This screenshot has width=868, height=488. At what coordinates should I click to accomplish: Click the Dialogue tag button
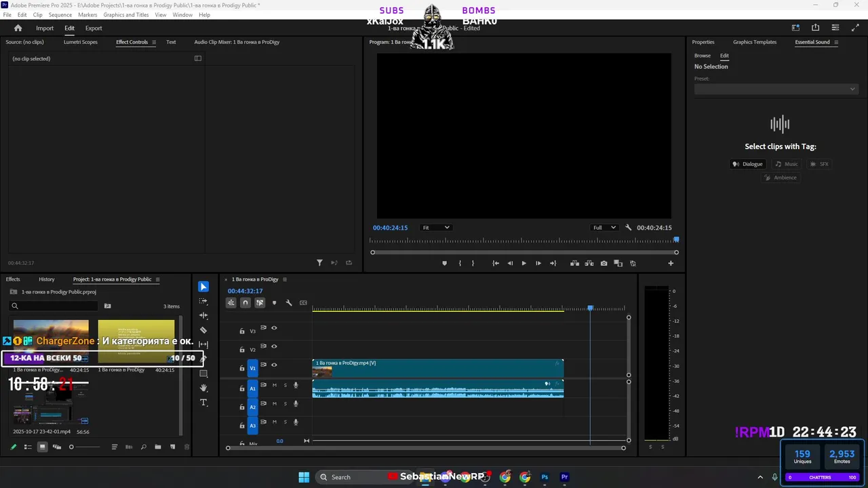pyautogui.click(x=748, y=164)
